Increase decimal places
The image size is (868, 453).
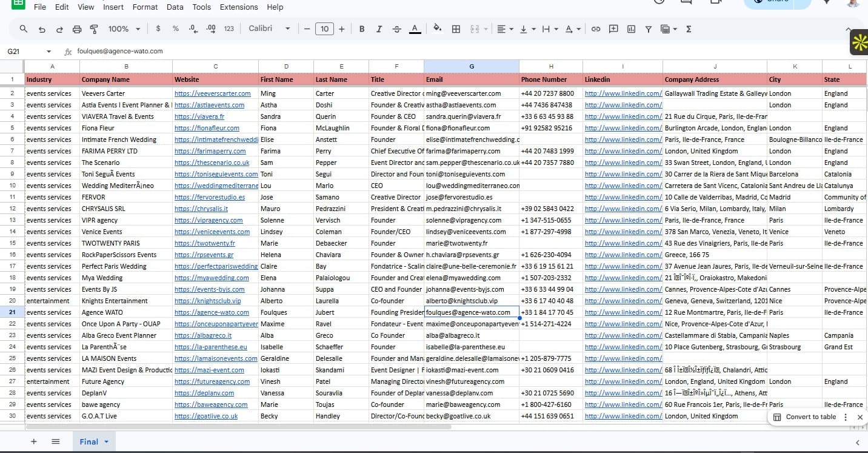[x=211, y=29]
